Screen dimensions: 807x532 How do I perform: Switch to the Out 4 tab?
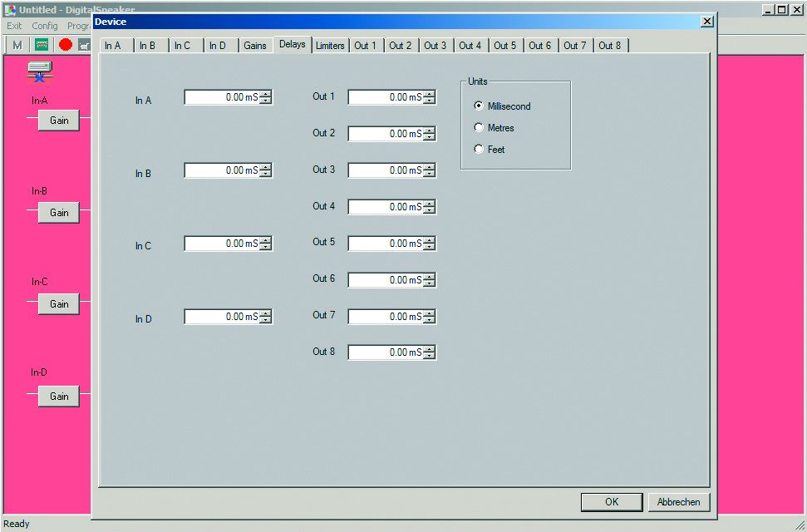tap(470, 46)
